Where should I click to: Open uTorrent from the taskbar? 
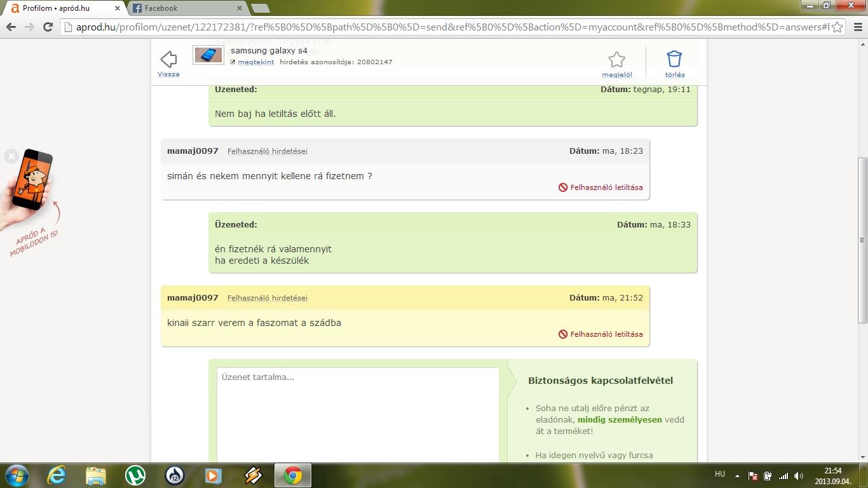[135, 475]
